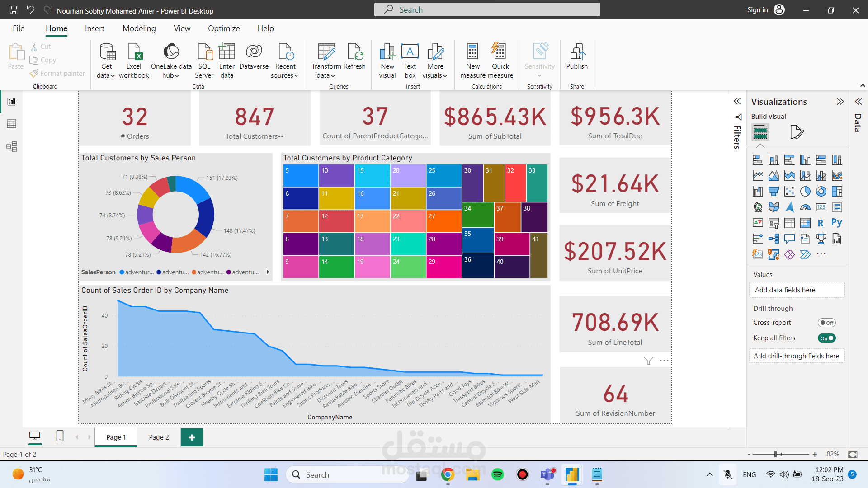Click Refresh in Queries group

coord(354,57)
